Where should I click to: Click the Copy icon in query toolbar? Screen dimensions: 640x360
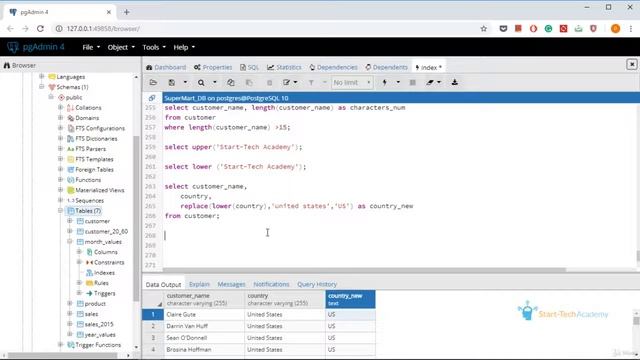(x=231, y=82)
